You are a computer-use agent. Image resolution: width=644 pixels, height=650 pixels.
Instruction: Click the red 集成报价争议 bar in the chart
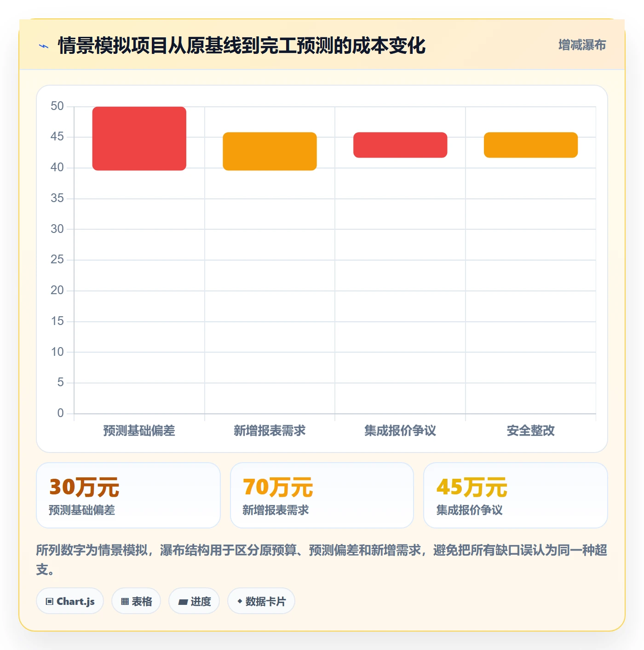400,145
